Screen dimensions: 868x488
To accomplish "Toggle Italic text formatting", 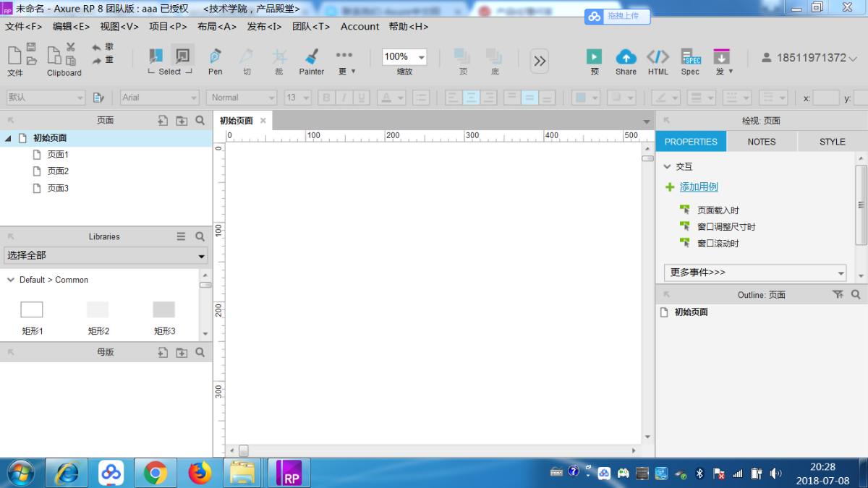I will 344,98.
